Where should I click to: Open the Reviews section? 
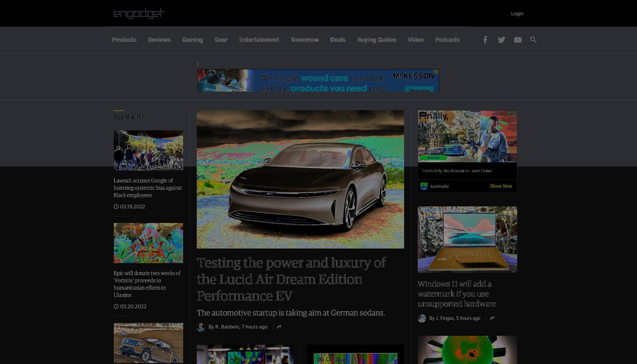pos(159,40)
